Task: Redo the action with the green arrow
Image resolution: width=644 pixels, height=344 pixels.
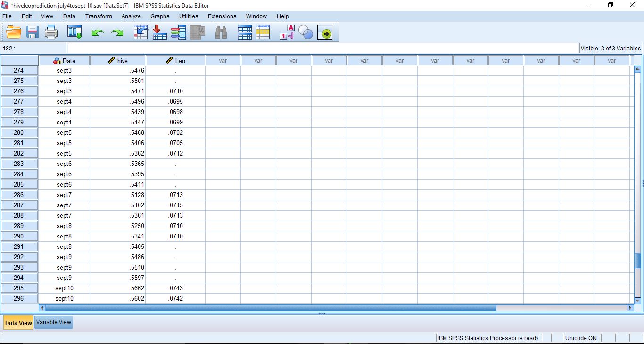Action: click(117, 33)
